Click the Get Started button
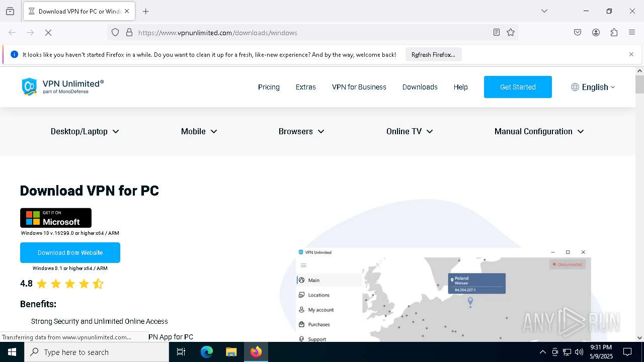This screenshot has height=362, width=644. coord(518,87)
